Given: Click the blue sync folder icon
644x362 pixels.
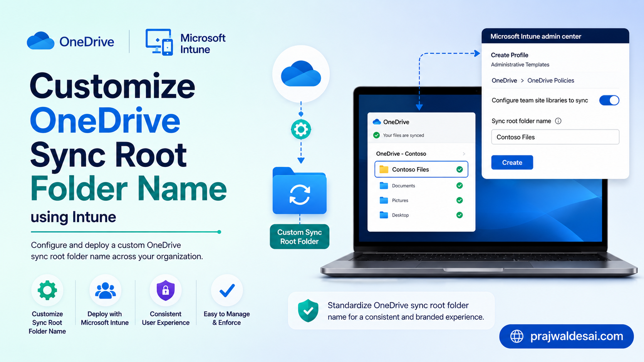Looking at the screenshot, I should 300,190.
